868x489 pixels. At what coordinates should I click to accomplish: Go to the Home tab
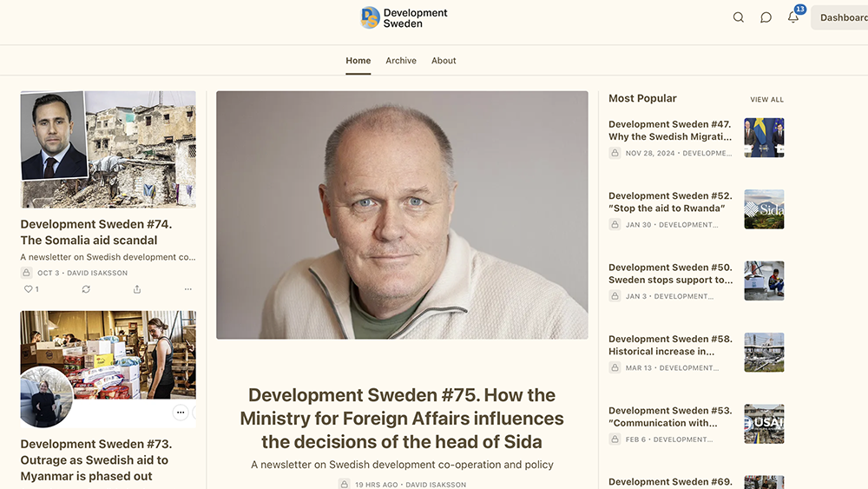[358, 61]
